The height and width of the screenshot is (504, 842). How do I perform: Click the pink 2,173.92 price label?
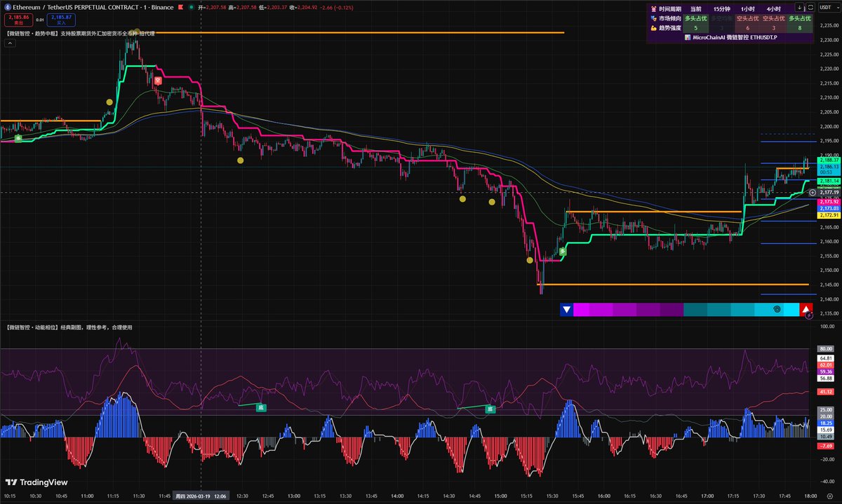click(x=828, y=202)
